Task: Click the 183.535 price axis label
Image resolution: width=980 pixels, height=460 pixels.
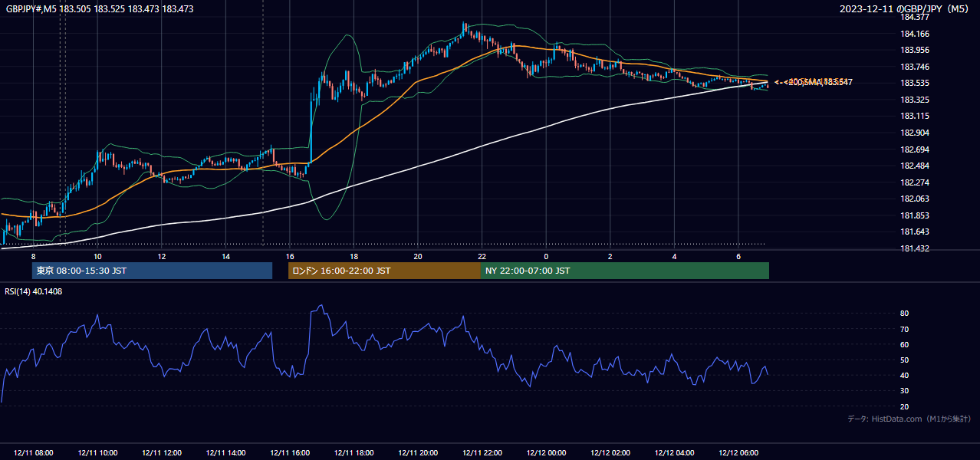Action: tap(914, 83)
